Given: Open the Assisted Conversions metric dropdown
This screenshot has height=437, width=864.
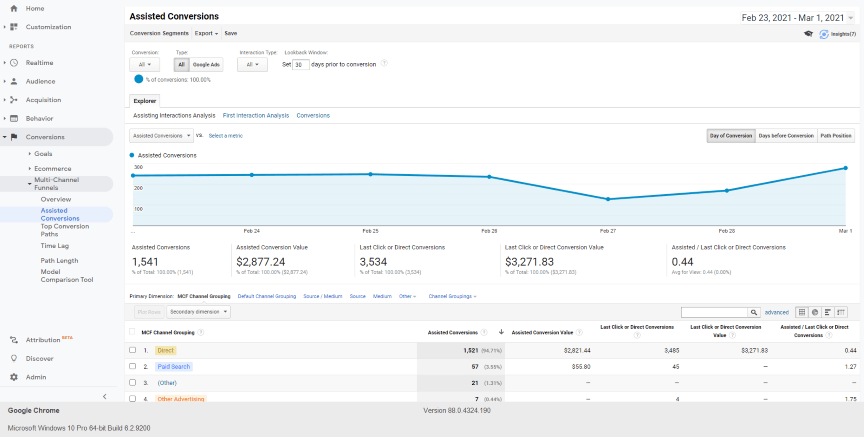Looking at the screenshot, I should click(161, 136).
